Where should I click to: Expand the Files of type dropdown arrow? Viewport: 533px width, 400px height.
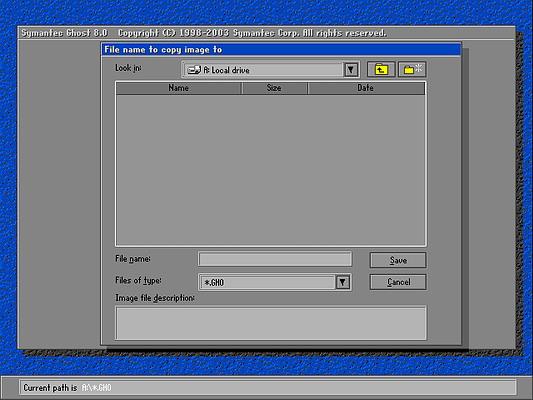coord(343,282)
